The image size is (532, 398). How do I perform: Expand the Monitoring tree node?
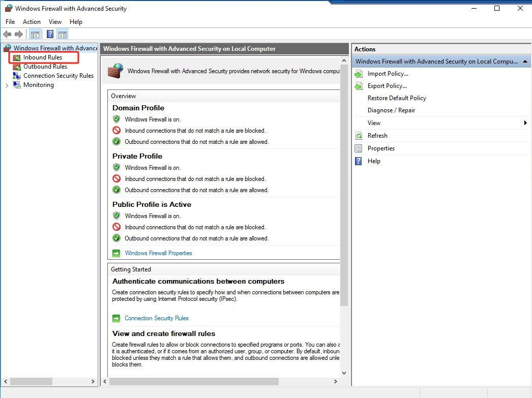click(7, 85)
